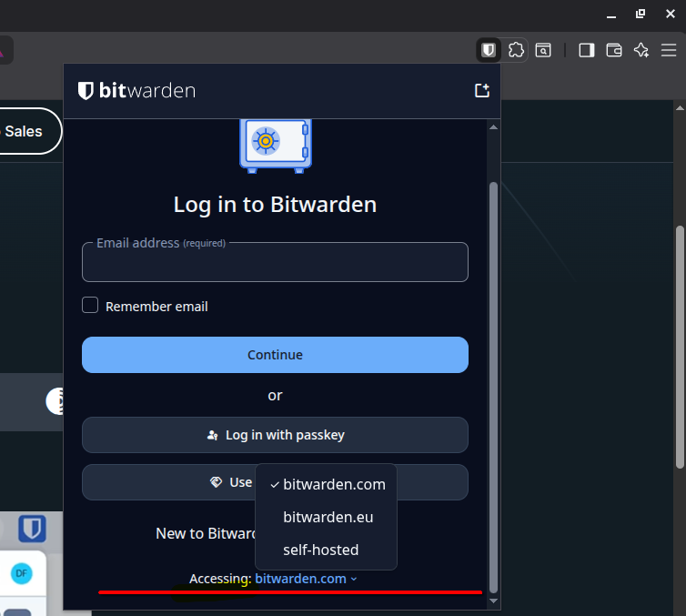The image size is (686, 616).
Task: Click the page scrollbar up arrow
Action: (x=680, y=107)
